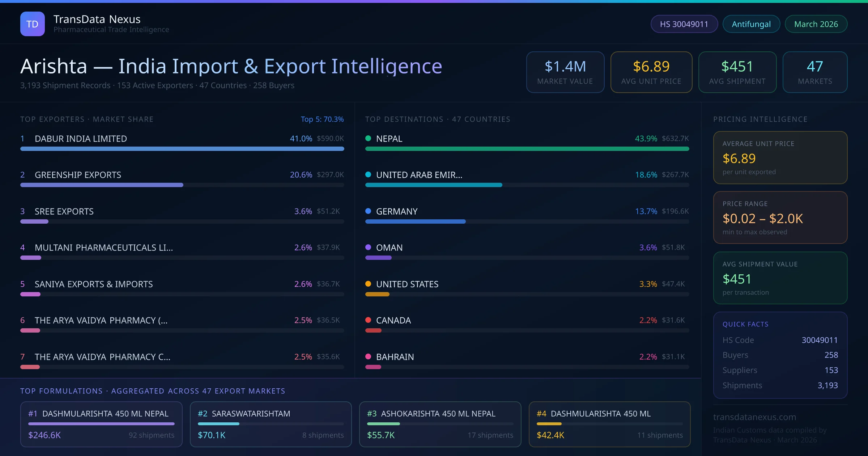Screen dimensions: 868x456
Task: Select the Dashmularishta 450 ML Nepal card
Action: [x=101, y=424]
